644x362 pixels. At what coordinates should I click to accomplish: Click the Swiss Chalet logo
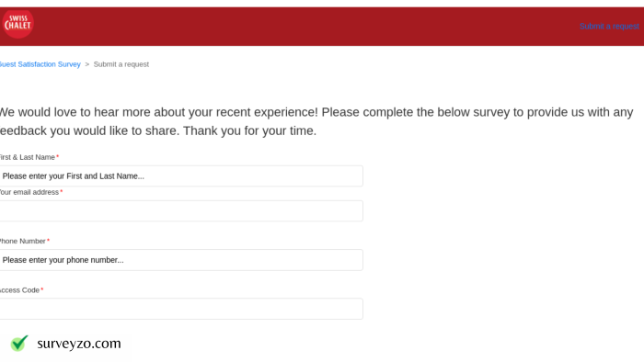17,24
